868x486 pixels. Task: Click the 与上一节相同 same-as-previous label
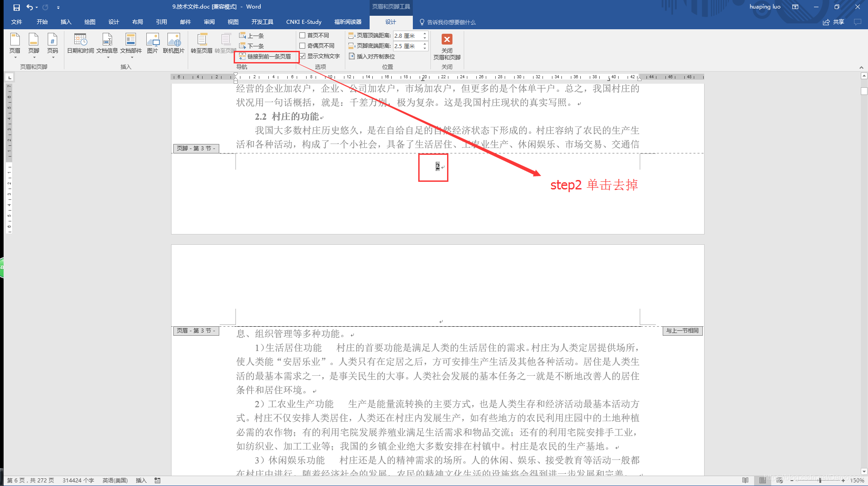point(683,331)
